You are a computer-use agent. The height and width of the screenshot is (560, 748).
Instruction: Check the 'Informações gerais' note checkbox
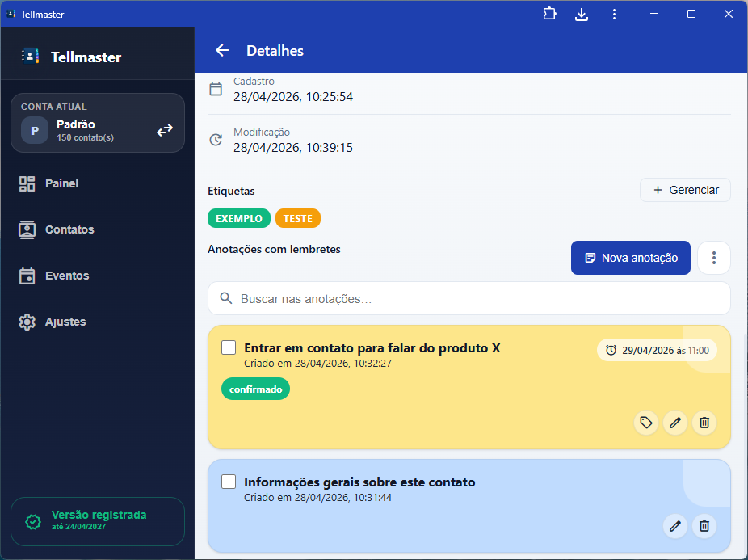pos(229,482)
